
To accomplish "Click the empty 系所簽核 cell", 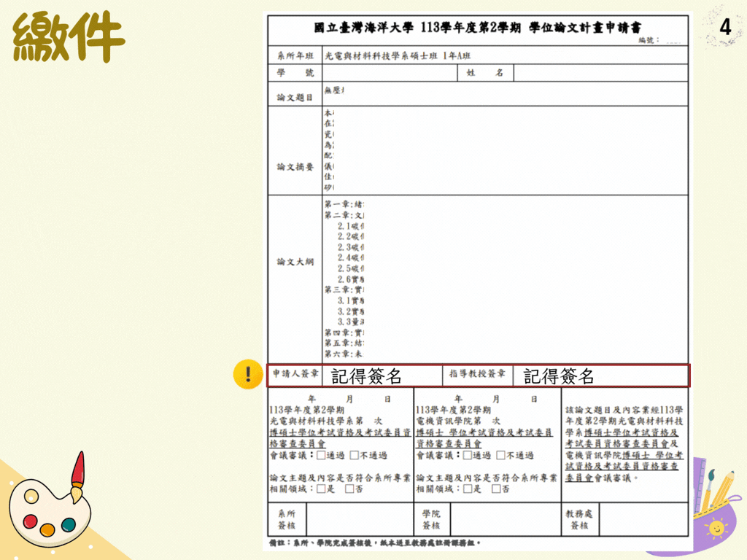I will tap(357, 520).
